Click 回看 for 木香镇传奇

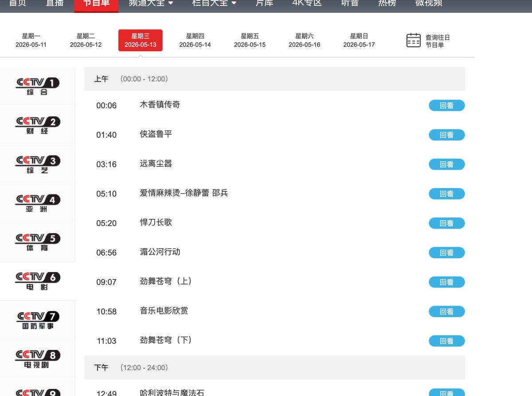tap(446, 105)
